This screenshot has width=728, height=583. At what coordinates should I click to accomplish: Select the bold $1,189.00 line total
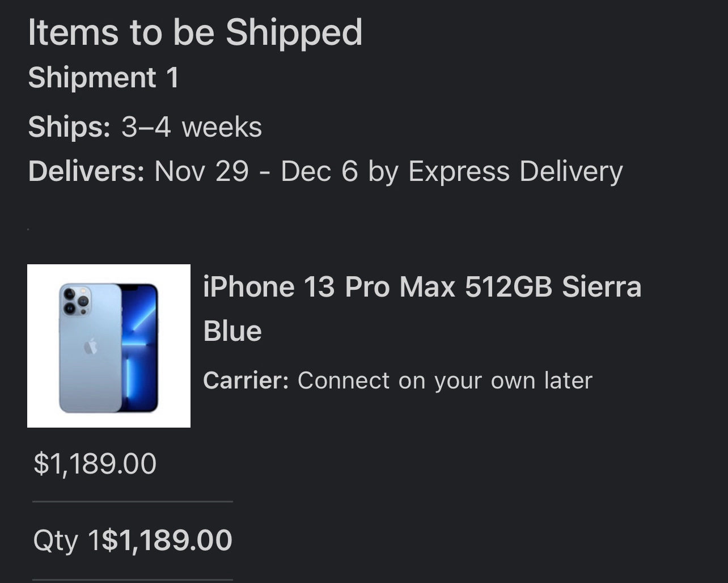(168, 540)
